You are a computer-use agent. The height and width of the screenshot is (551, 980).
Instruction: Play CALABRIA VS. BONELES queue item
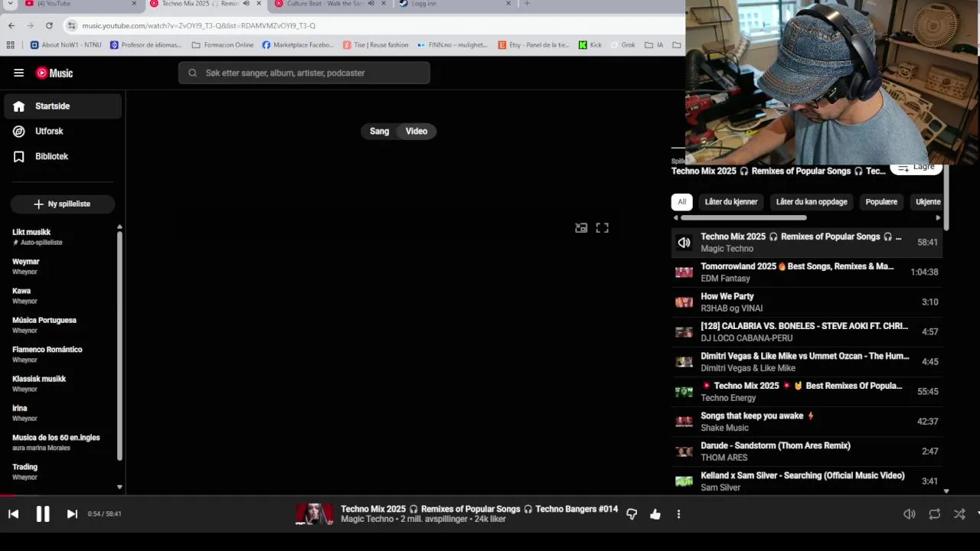[807, 332]
